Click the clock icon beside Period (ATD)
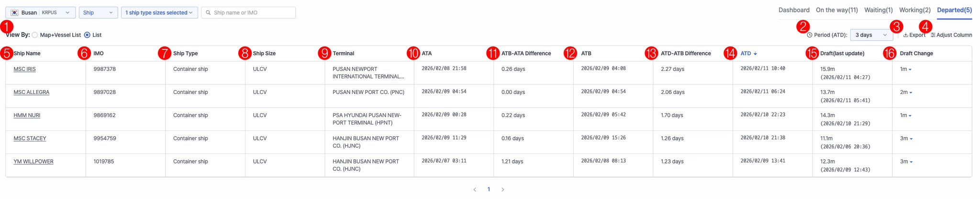Screen dimensions: 980x199 coord(810,35)
